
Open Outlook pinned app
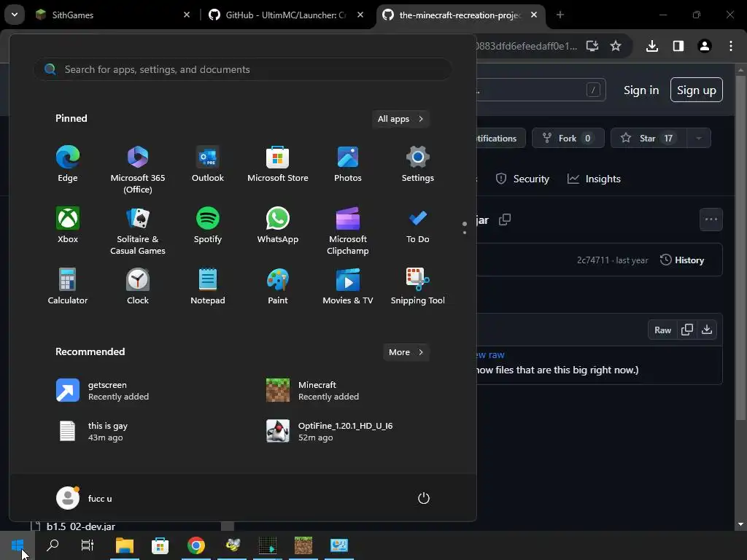click(208, 164)
